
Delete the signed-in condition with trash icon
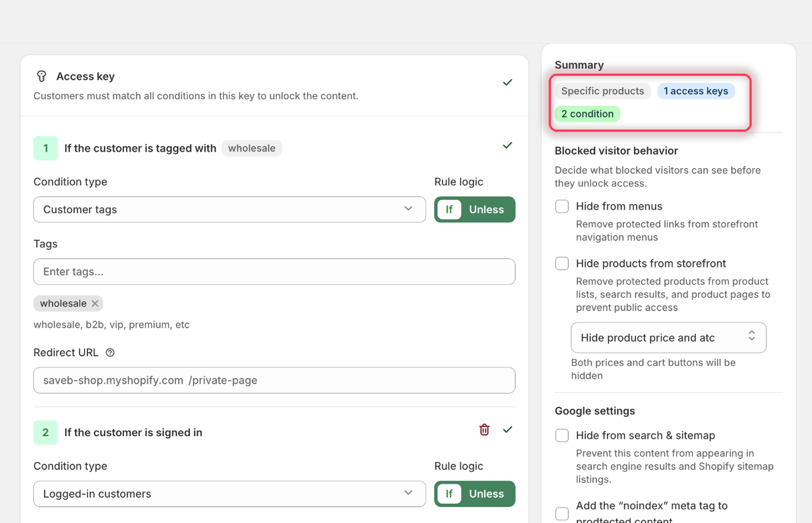point(484,430)
